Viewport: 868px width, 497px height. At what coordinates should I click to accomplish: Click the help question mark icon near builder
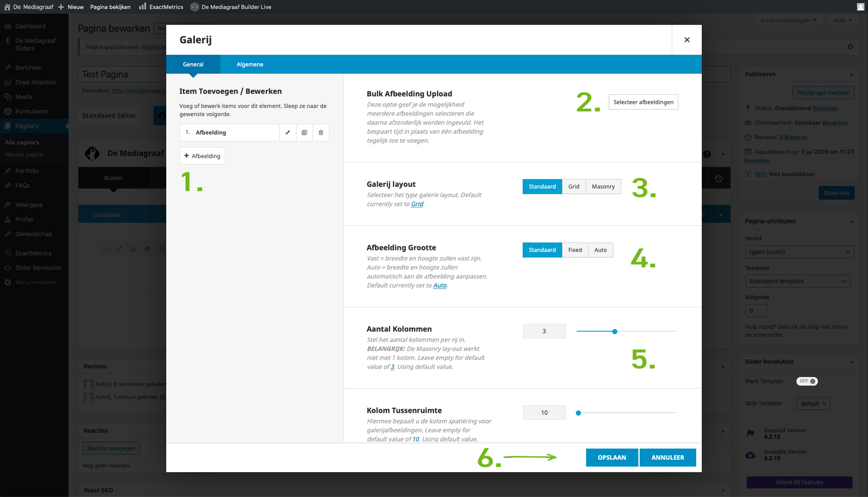tap(707, 154)
